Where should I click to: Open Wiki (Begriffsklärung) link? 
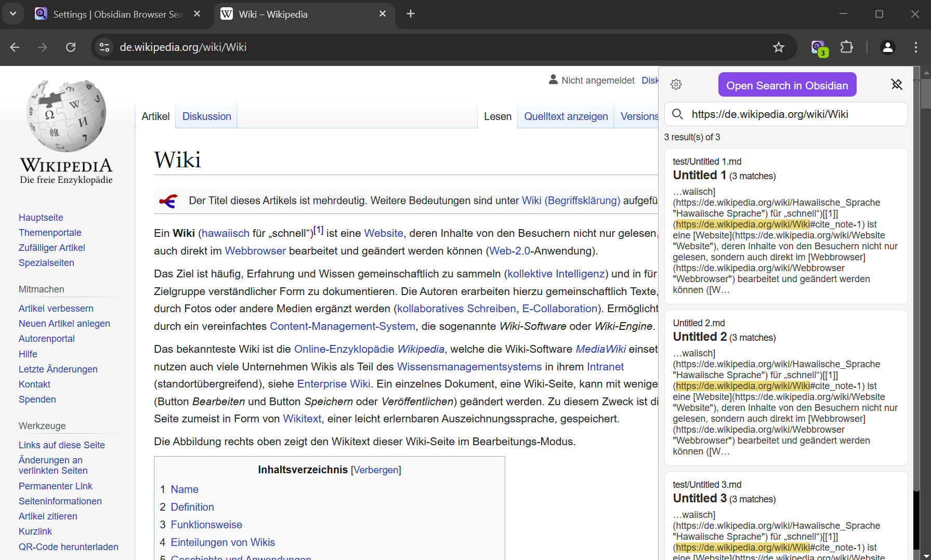click(x=571, y=201)
